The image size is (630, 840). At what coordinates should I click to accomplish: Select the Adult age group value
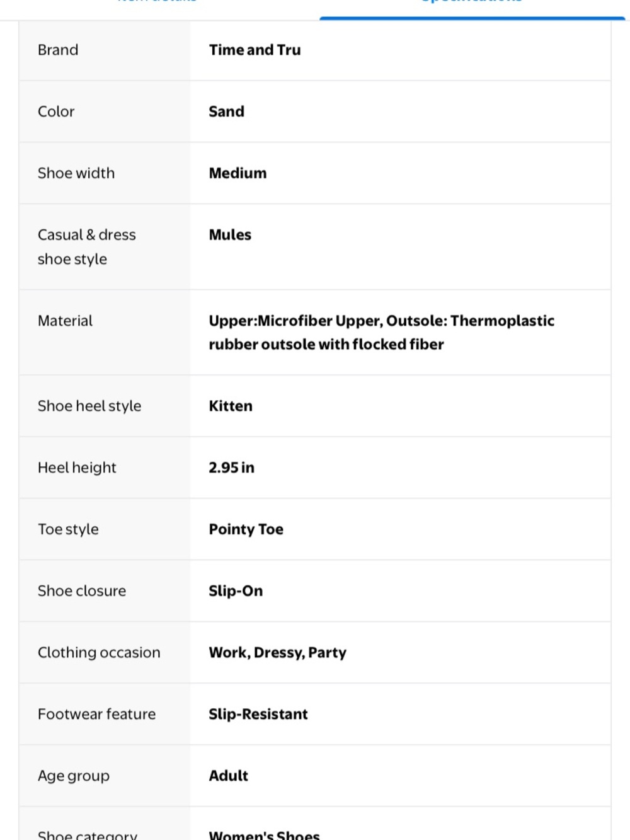[229, 776]
